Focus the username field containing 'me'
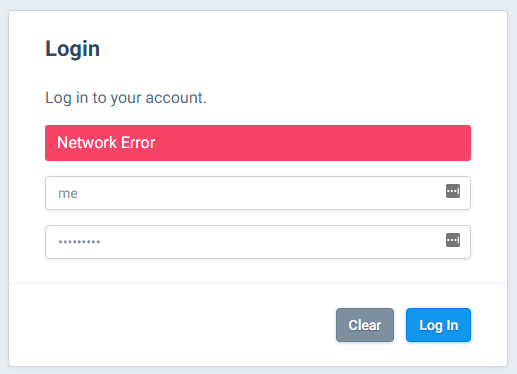Image resolution: width=517 pixels, height=374 pixels. pos(258,193)
